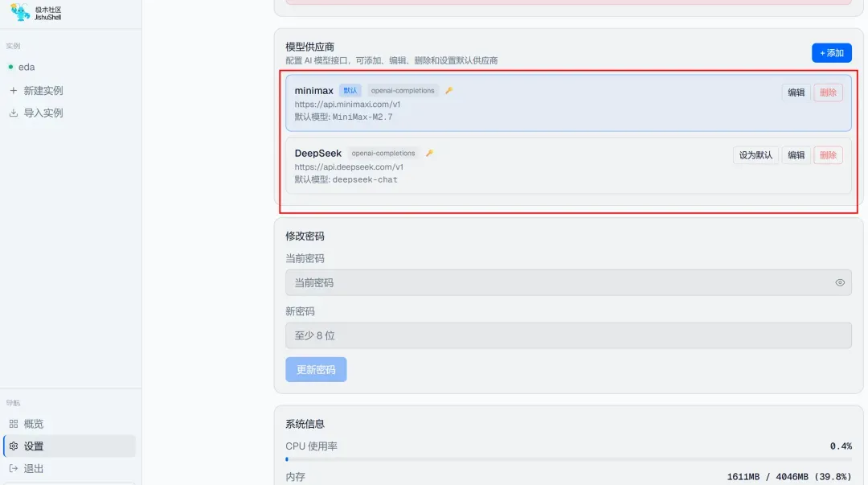Focus the 新密码 input field
This screenshot has height=485, width=868.
pos(568,335)
